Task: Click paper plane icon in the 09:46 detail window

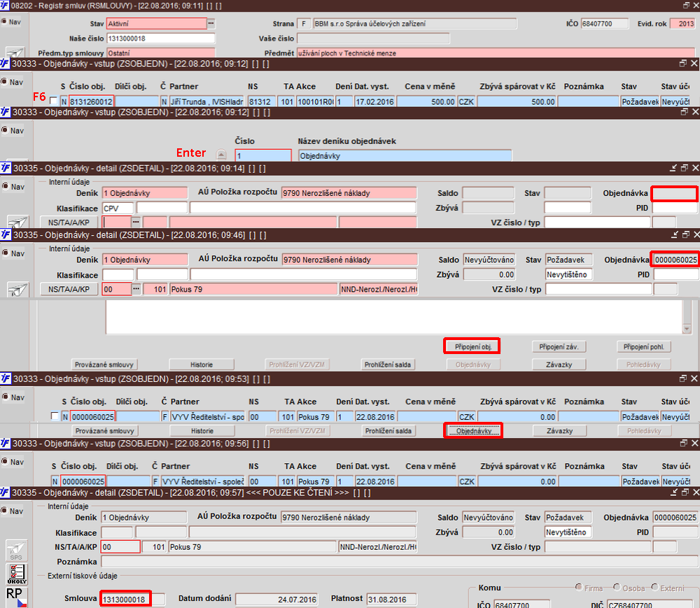Action: [18, 290]
